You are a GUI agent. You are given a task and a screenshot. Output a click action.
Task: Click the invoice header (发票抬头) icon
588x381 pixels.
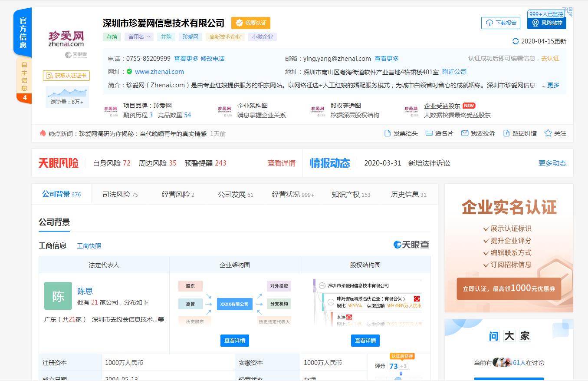pos(388,133)
